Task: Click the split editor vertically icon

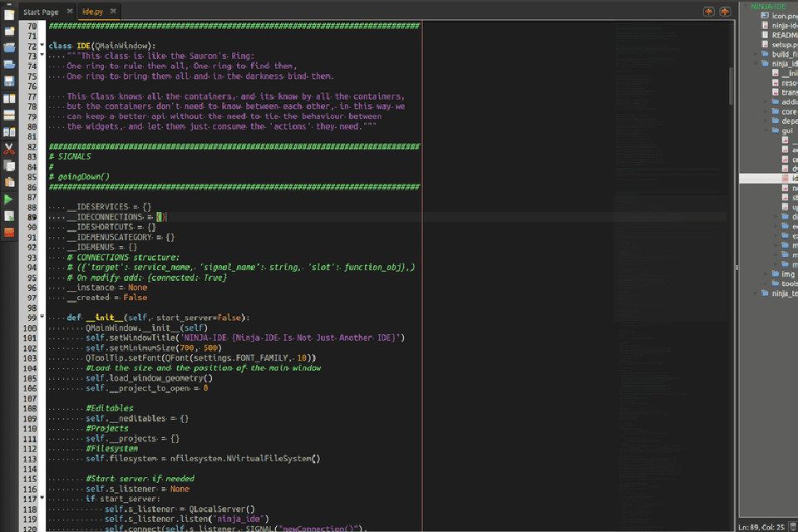Action: [x=9, y=99]
